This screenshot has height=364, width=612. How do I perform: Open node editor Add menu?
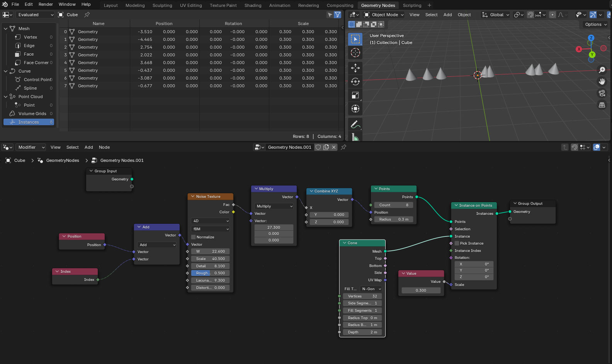89,147
